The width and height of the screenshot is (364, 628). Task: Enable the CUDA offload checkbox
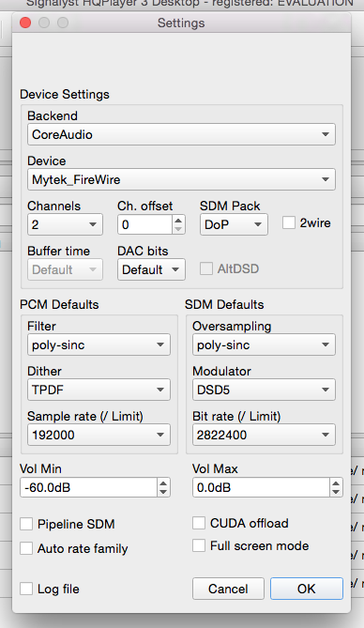tap(199, 523)
